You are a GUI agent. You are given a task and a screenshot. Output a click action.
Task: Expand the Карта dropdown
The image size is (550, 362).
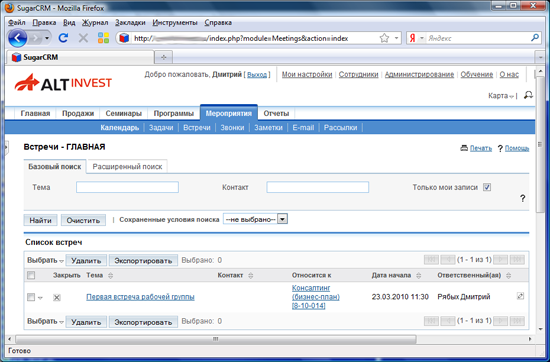pyautogui.click(x=501, y=96)
